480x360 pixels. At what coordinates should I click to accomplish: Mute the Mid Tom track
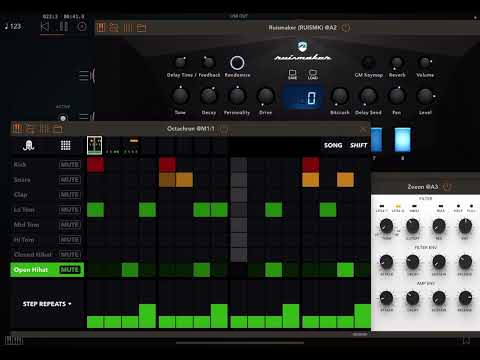tap(70, 225)
